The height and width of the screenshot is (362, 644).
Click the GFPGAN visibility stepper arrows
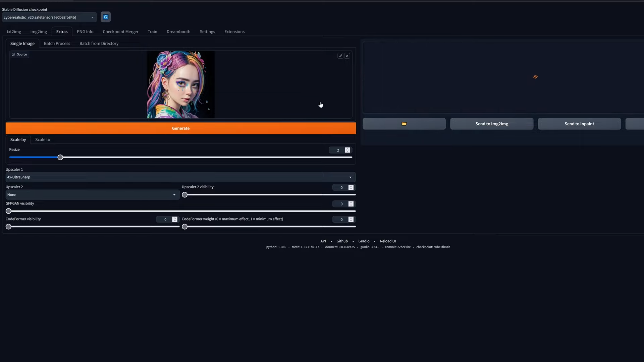351,204
